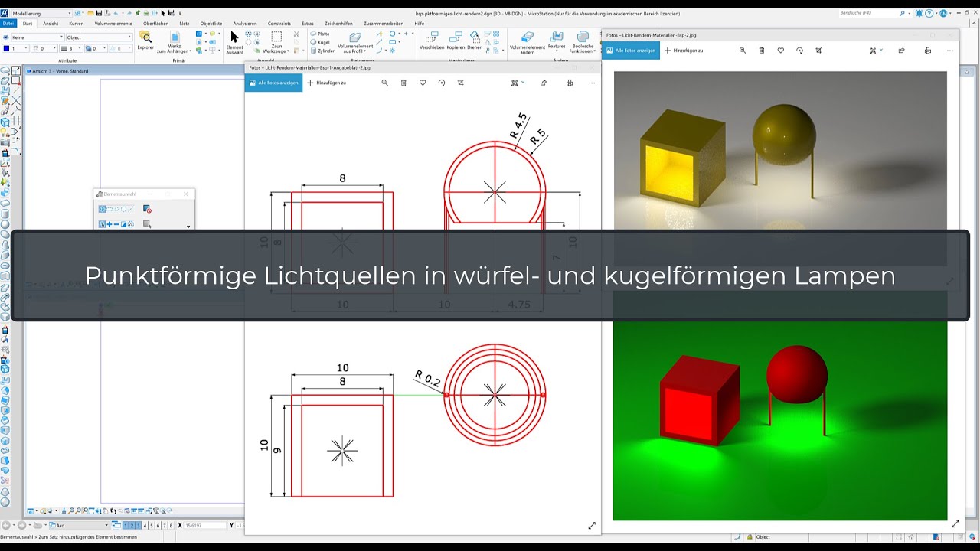Toggle view 5 button in view group
Viewport: 980px width, 551px height.
coord(152,526)
